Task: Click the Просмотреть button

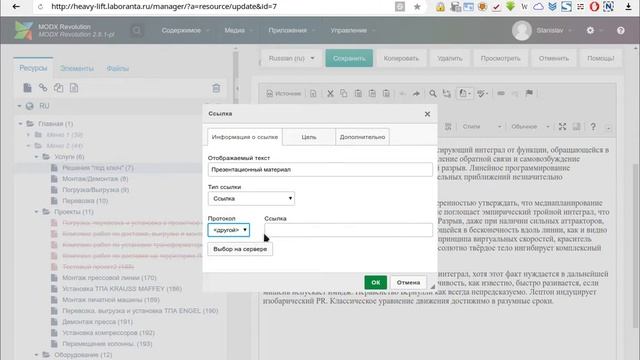Action: coord(500,58)
